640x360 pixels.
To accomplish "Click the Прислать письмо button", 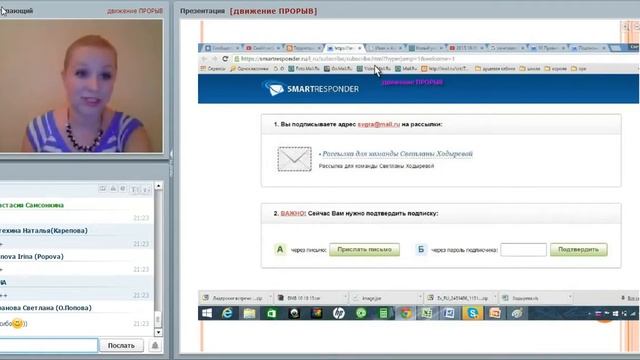I will click(x=364, y=249).
